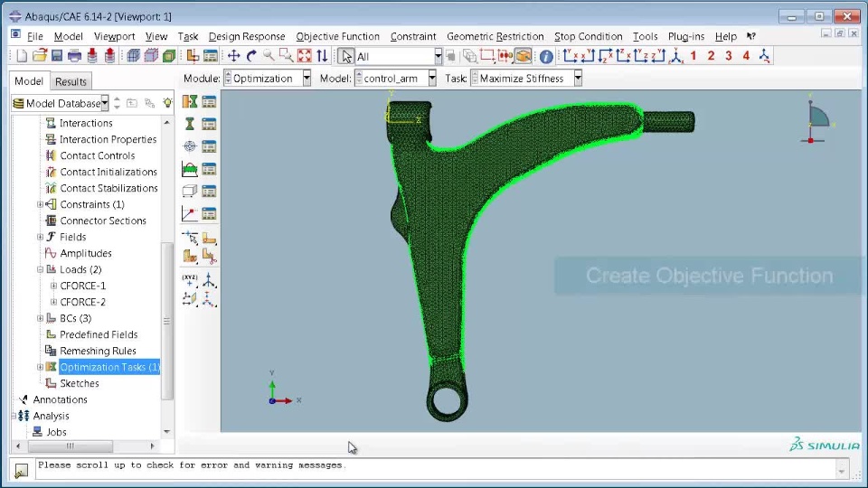The width and height of the screenshot is (868, 488).
Task: Apply the XY front view
Action: click(x=571, y=56)
